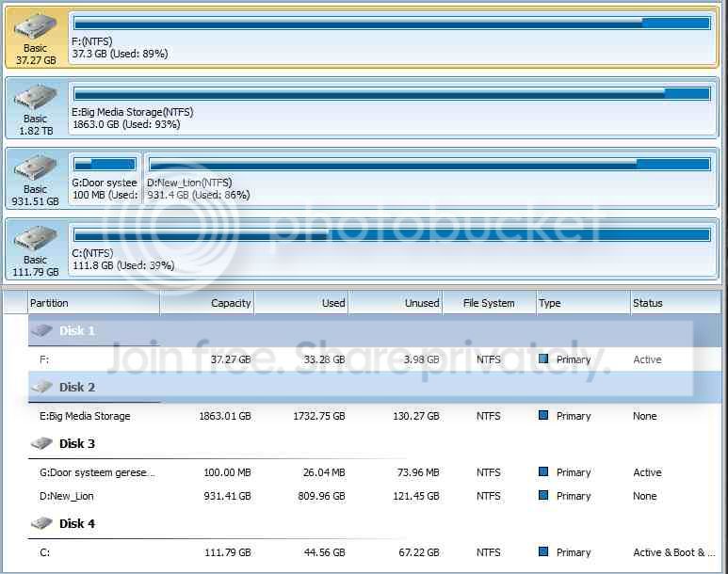Sort by the Partition column header

(94, 303)
